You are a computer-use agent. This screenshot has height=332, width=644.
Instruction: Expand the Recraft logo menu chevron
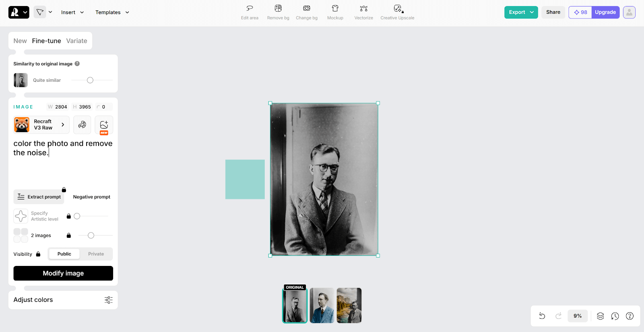coord(25,12)
